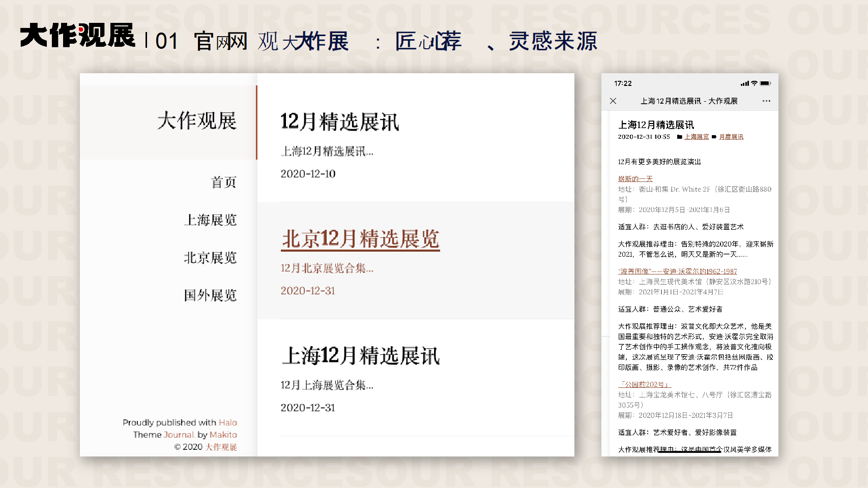Click the 大作观展 copyright link in footer
The width and height of the screenshot is (868, 488).
[x=221, y=447]
